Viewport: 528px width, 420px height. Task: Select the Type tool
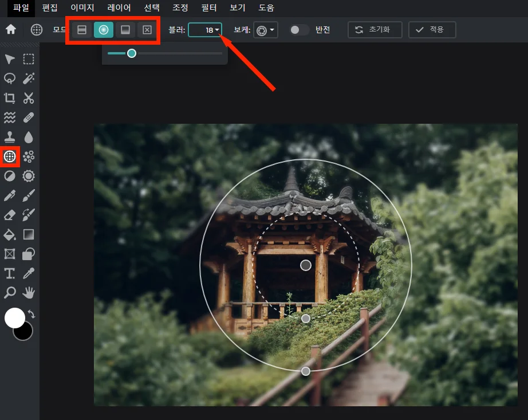click(x=9, y=273)
